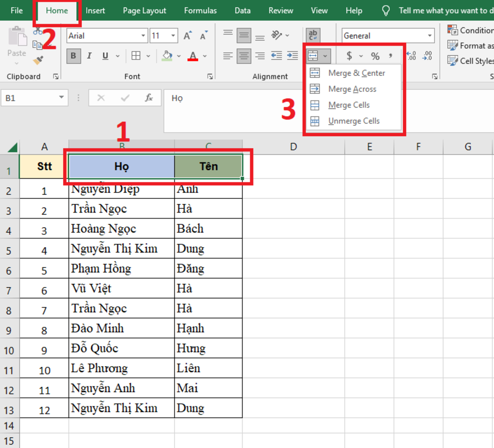This screenshot has height=448, width=494.
Task: Click Insert Function fx icon
Action: pos(149,98)
